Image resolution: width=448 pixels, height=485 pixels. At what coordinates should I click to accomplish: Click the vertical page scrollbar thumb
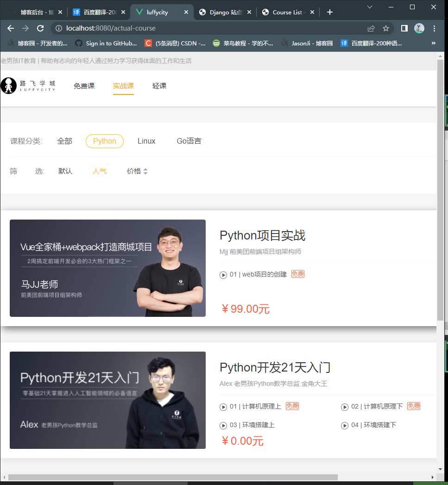[440, 190]
